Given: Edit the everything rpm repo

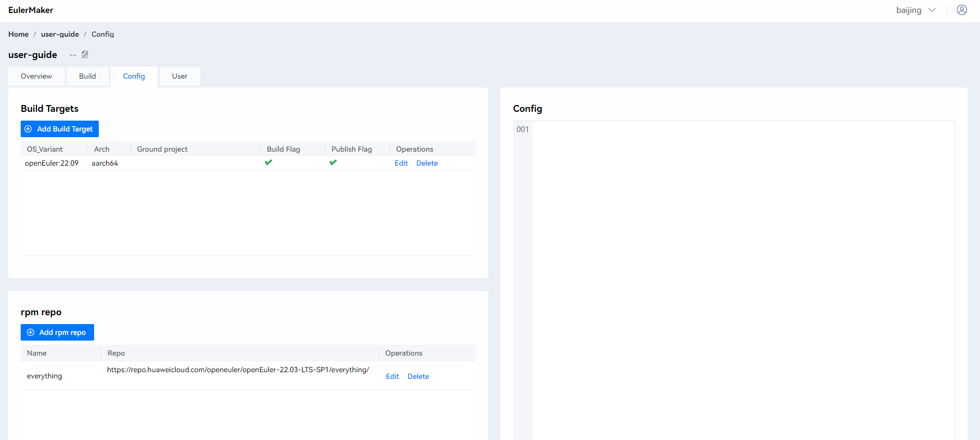Looking at the screenshot, I should tap(392, 376).
